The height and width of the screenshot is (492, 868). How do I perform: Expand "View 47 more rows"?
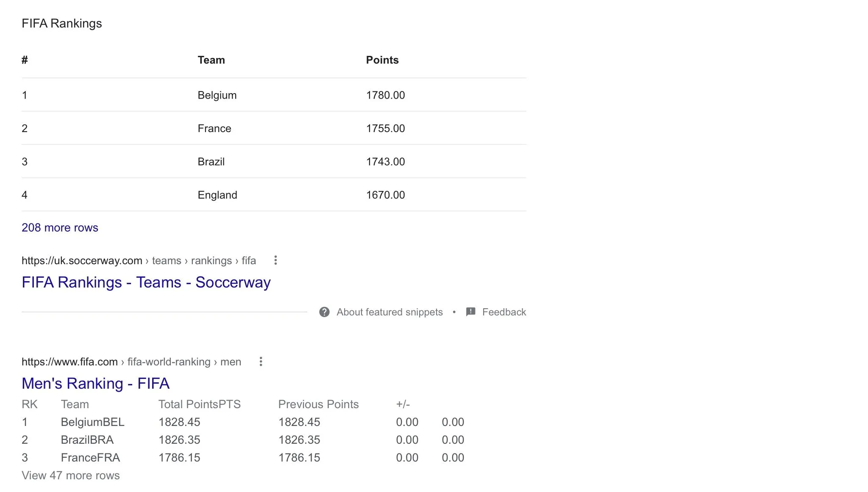pos(70,475)
